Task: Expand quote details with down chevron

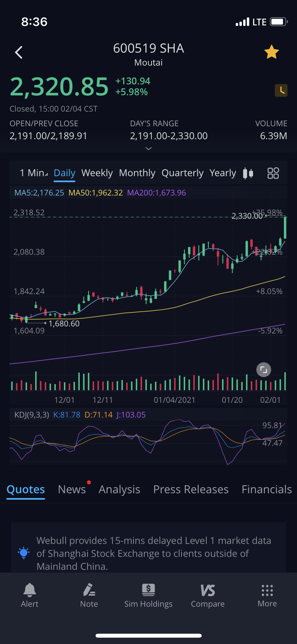Action: pyautogui.click(x=149, y=149)
